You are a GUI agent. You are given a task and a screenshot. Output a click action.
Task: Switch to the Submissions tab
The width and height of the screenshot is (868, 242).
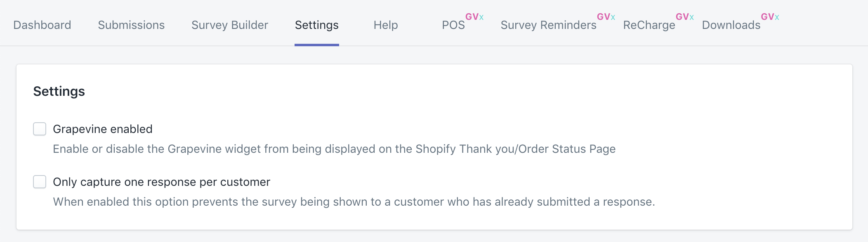click(131, 25)
